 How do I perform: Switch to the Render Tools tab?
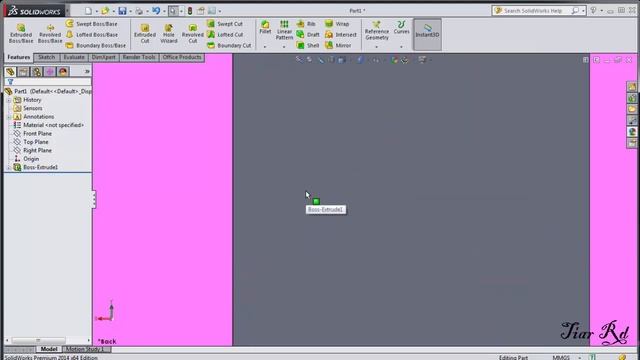point(139,57)
